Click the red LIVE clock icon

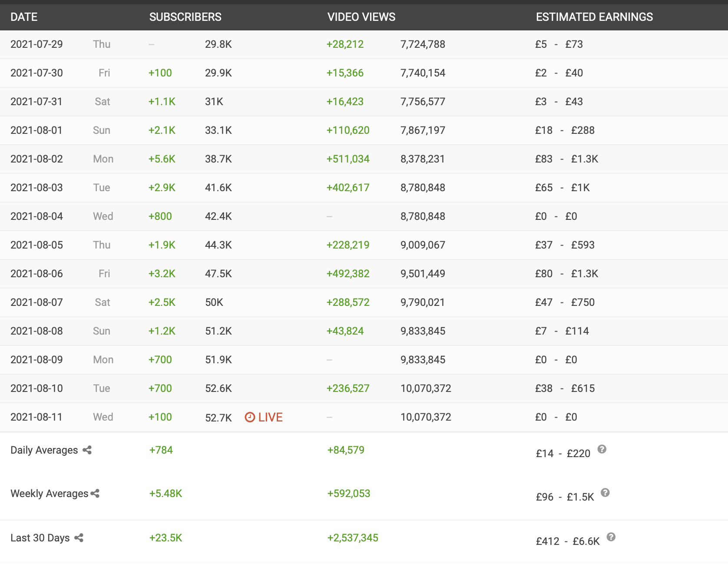(x=250, y=417)
